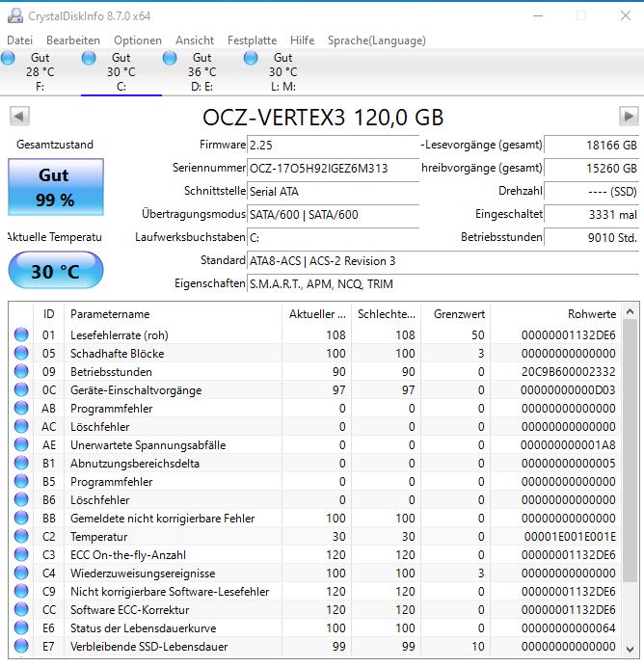Click the Lesevorgänge value 18166 GB
This screenshot has width=644, height=667.
point(591,145)
